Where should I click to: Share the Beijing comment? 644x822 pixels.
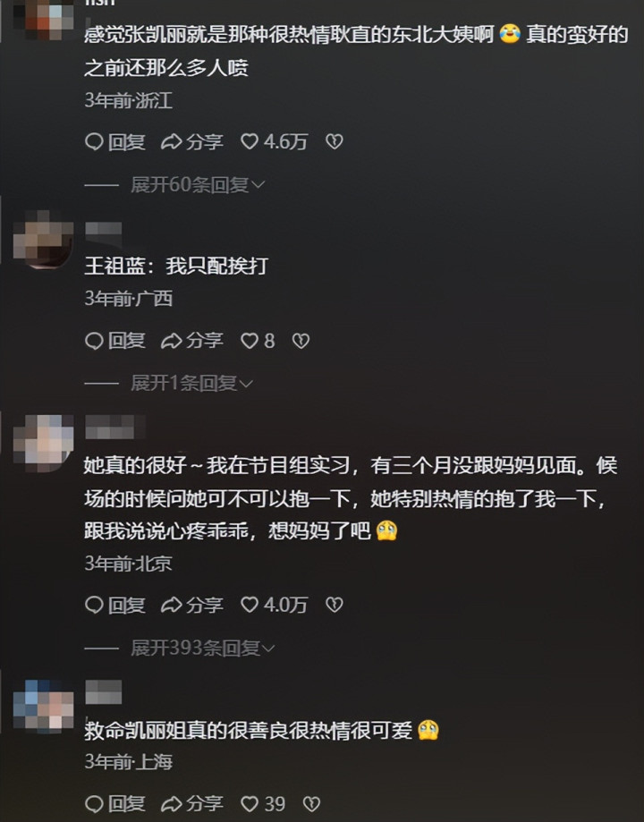click(x=192, y=605)
